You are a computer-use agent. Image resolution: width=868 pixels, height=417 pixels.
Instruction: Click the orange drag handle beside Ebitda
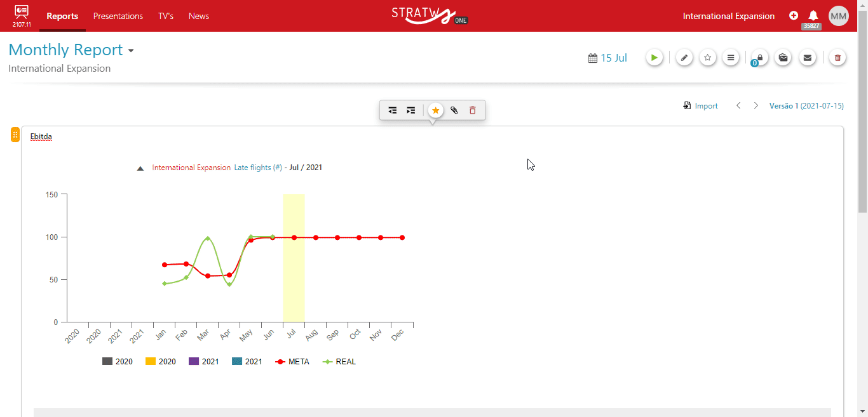(x=15, y=135)
